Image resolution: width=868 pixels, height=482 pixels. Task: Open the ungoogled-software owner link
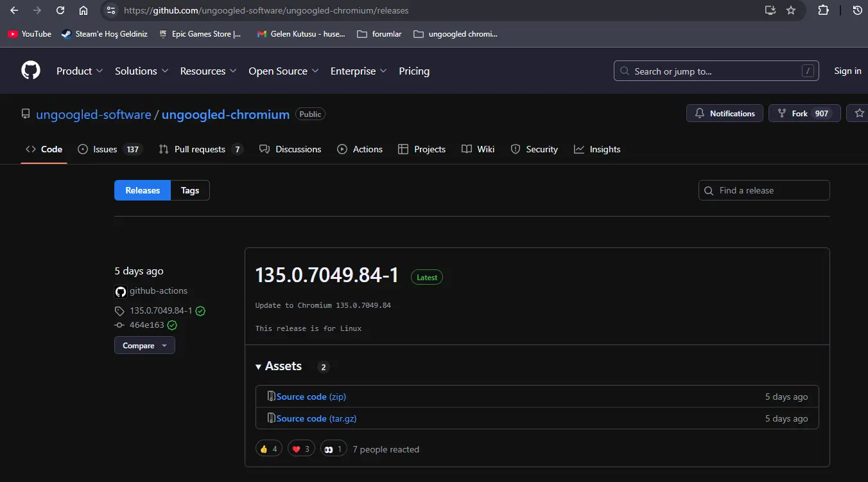click(94, 114)
